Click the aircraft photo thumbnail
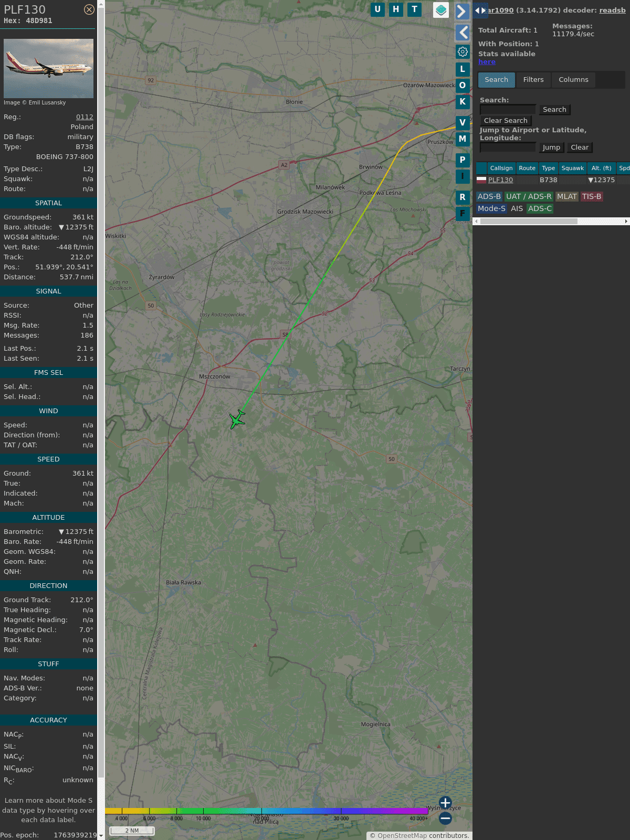630x840 pixels. point(48,68)
